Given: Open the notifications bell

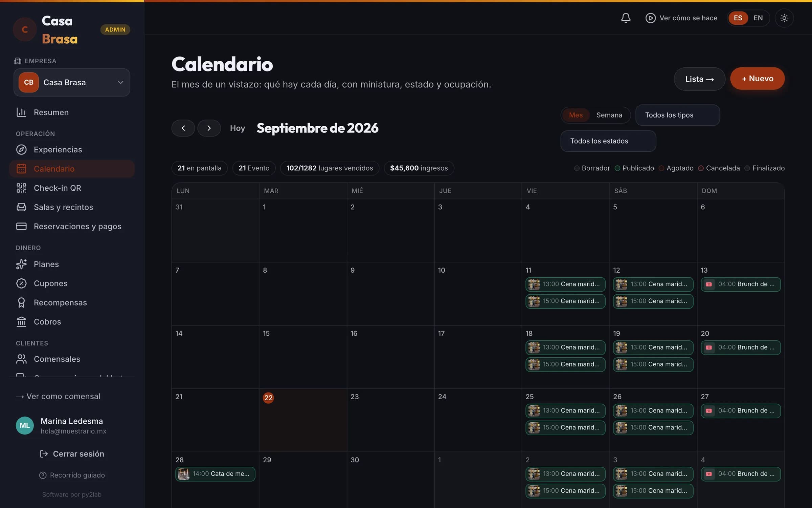Looking at the screenshot, I should coord(626,18).
